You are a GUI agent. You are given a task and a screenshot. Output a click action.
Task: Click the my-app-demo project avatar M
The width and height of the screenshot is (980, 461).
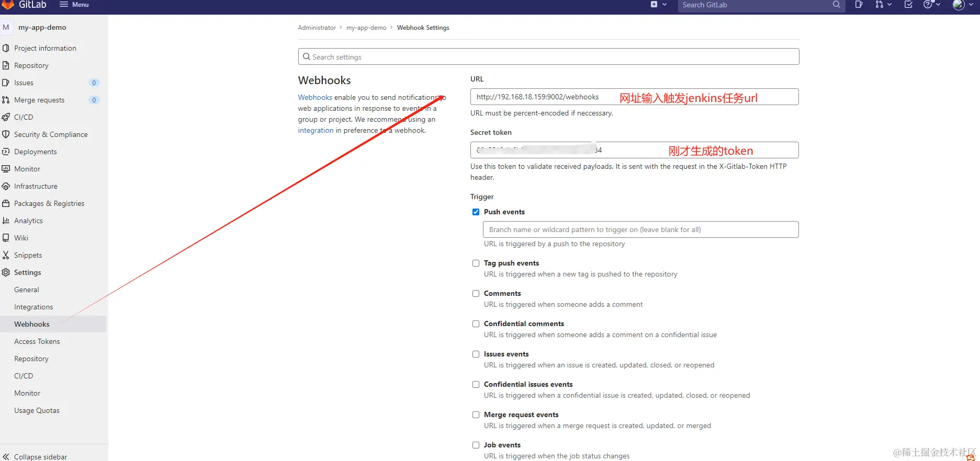click(6, 27)
